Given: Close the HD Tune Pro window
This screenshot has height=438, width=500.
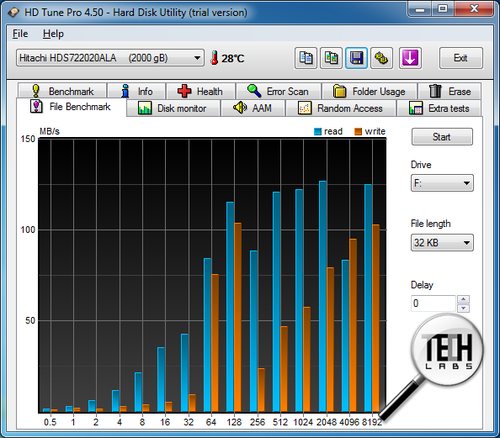Looking at the screenshot, I should click(473, 9).
